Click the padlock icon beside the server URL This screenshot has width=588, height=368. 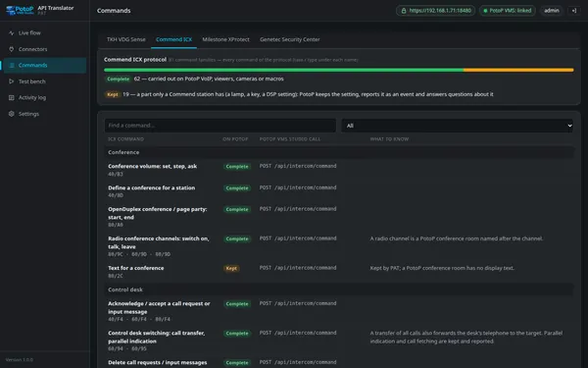click(404, 11)
